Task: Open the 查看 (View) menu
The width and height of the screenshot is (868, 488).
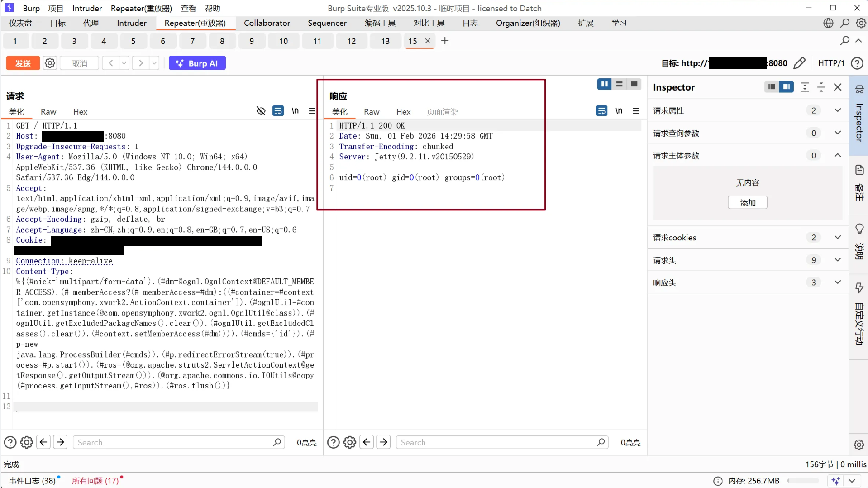Action: pyautogui.click(x=188, y=8)
